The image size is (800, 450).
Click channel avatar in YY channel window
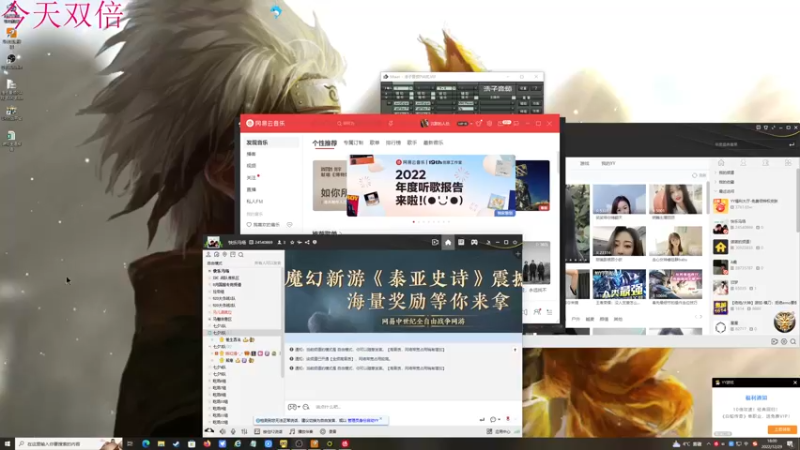pyautogui.click(x=213, y=242)
